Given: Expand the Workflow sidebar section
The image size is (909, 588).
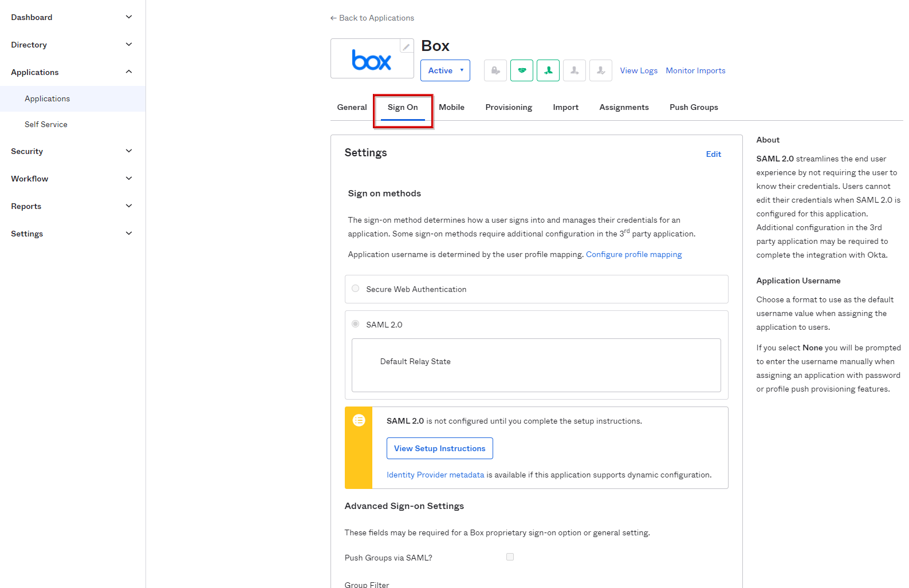Looking at the screenshot, I should [73, 179].
